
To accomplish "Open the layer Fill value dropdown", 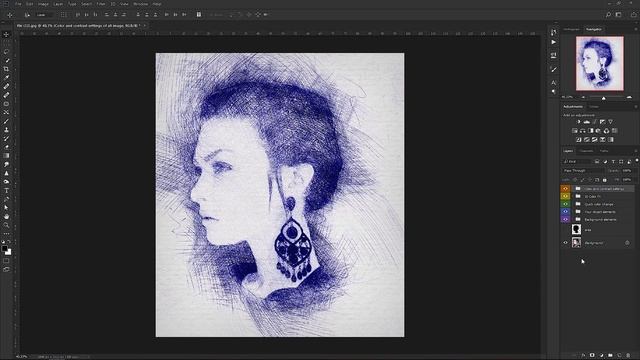I will click(x=628, y=180).
